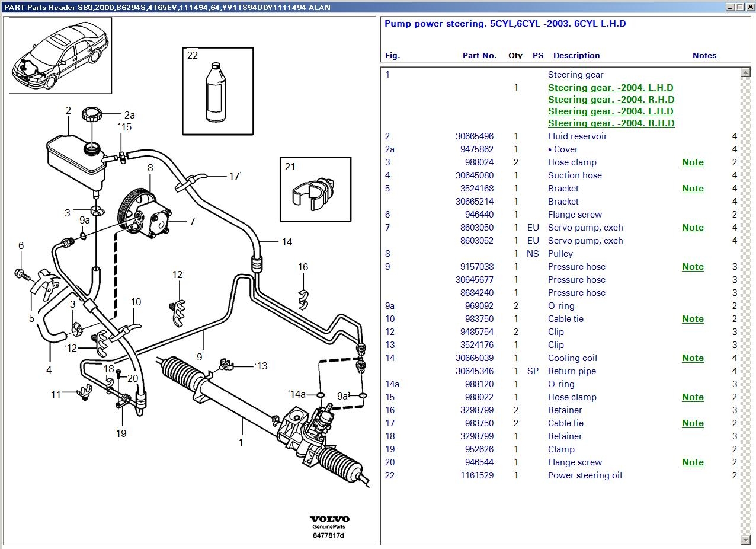Show the Note for Flange screw 946544
Viewport: 756px width, 549px height.
693,462
